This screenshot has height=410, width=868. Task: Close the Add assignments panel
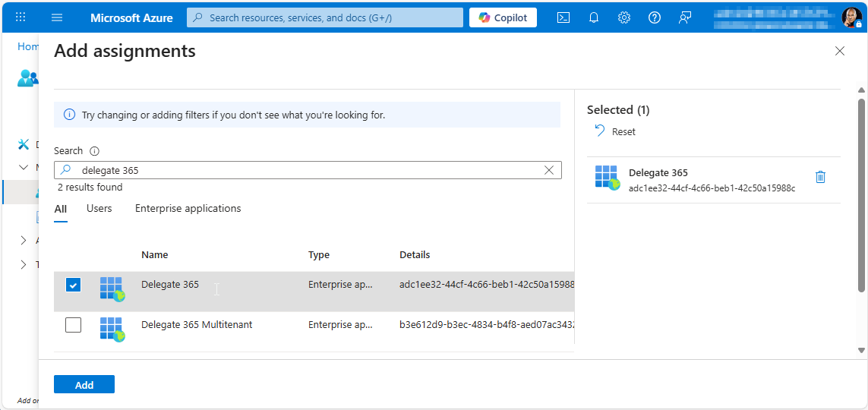(x=839, y=51)
